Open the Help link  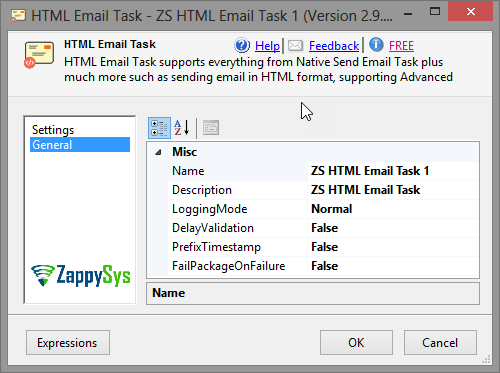[x=267, y=46]
